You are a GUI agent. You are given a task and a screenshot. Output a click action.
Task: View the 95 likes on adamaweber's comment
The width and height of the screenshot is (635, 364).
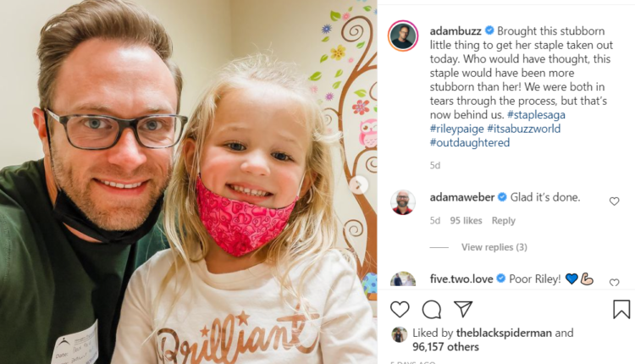coord(467,221)
